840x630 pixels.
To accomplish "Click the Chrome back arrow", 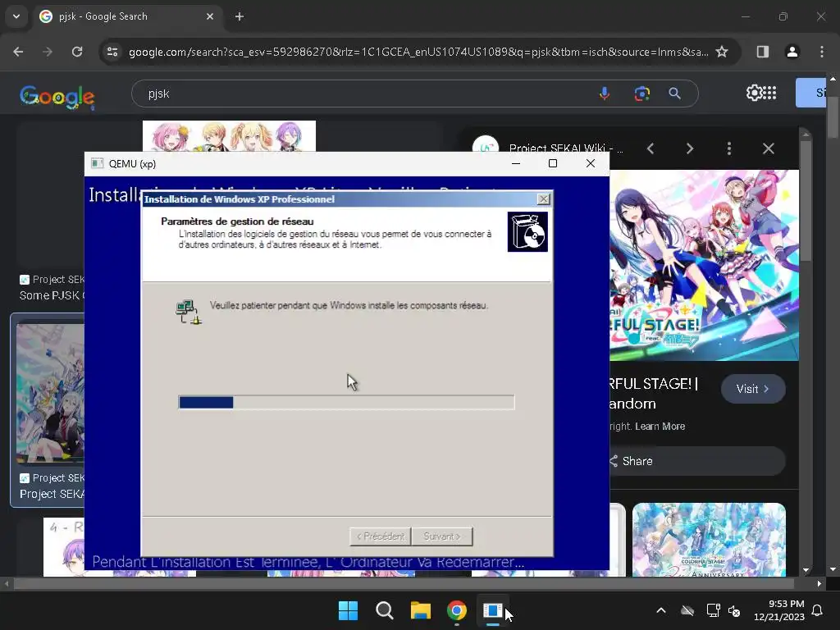I will point(18,52).
